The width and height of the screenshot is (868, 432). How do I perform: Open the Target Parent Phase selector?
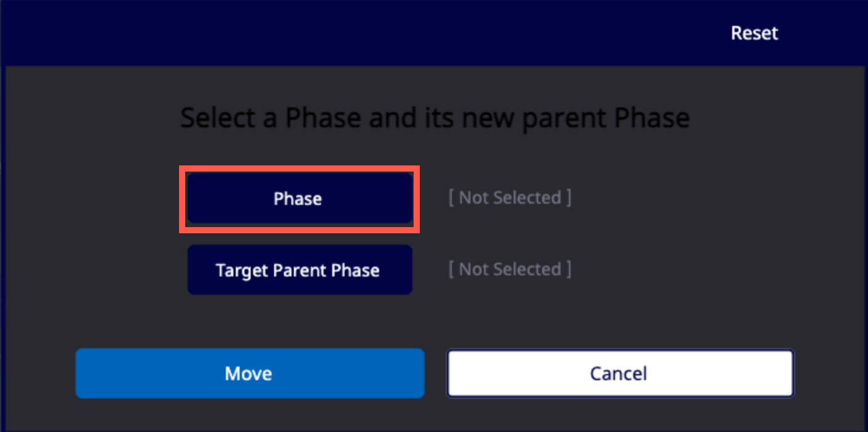(299, 270)
